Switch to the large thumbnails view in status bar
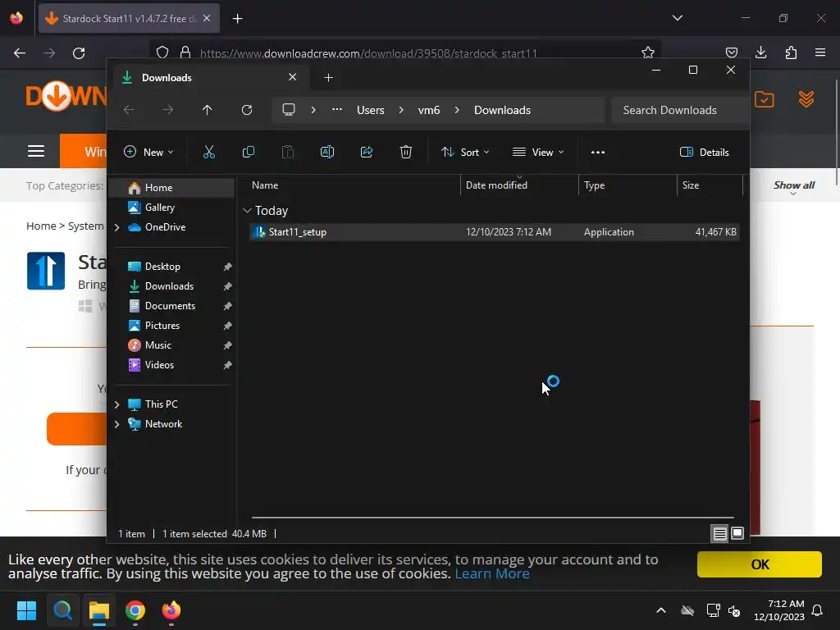 [737, 533]
